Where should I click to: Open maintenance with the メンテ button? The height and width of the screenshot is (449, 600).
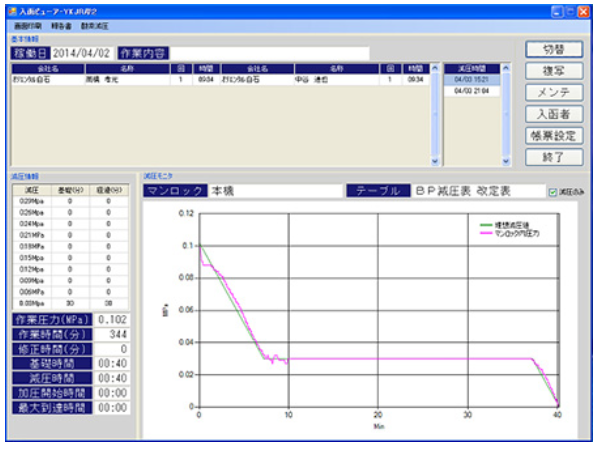point(553,93)
